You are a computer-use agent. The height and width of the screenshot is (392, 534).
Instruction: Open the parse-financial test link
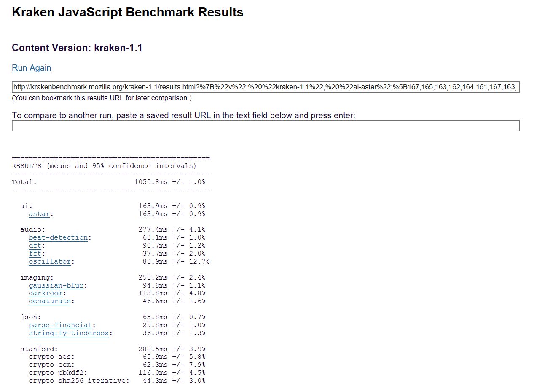tap(60, 325)
